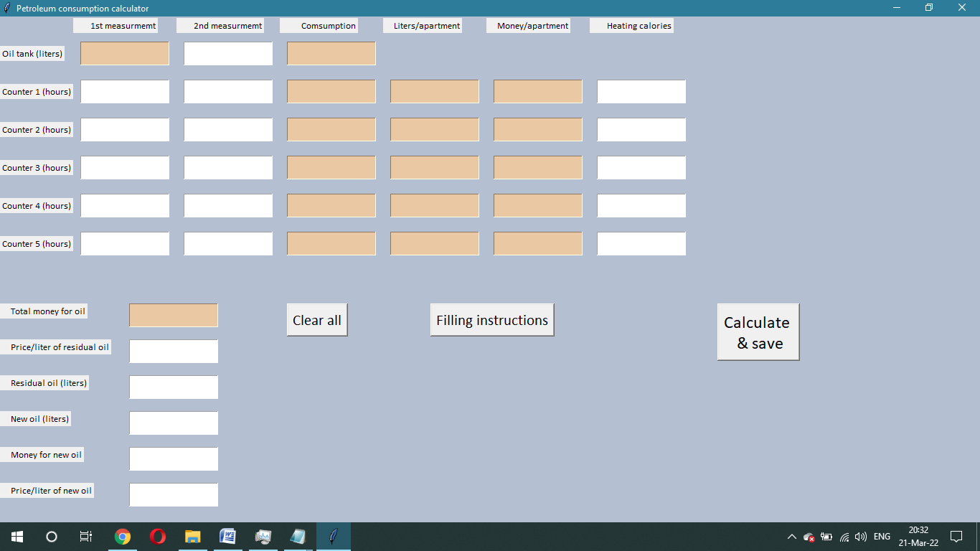Open the Filling instructions
This screenshot has height=551, width=980.
492,319
